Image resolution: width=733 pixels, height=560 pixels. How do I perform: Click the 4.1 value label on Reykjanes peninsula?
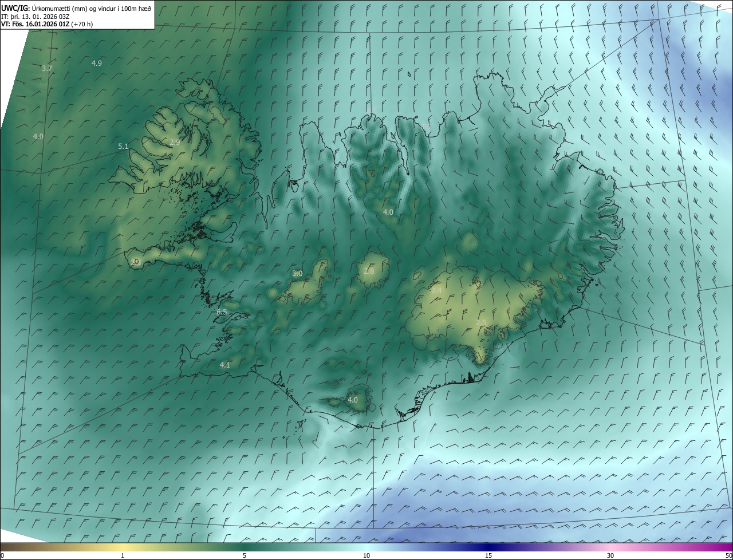tap(225, 365)
